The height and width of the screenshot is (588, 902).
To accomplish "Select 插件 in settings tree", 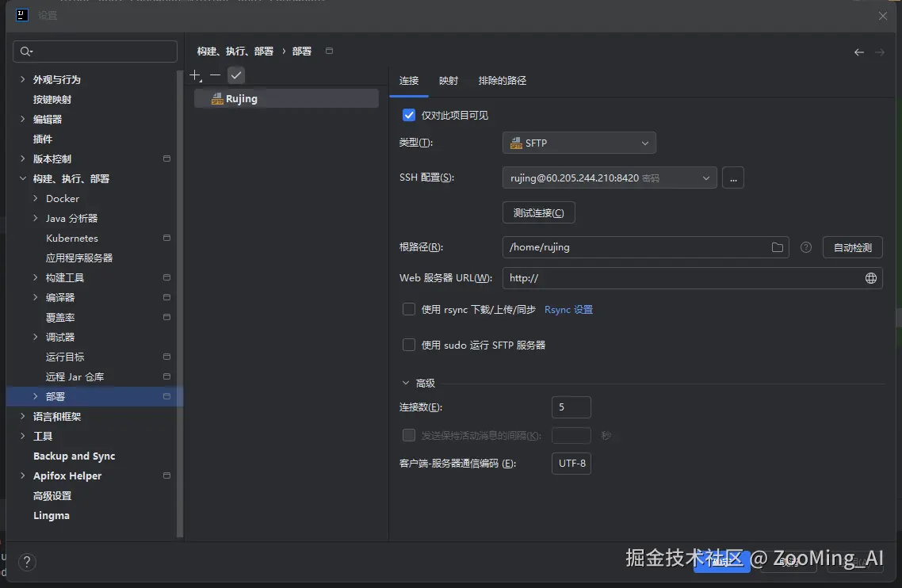I will [x=43, y=139].
